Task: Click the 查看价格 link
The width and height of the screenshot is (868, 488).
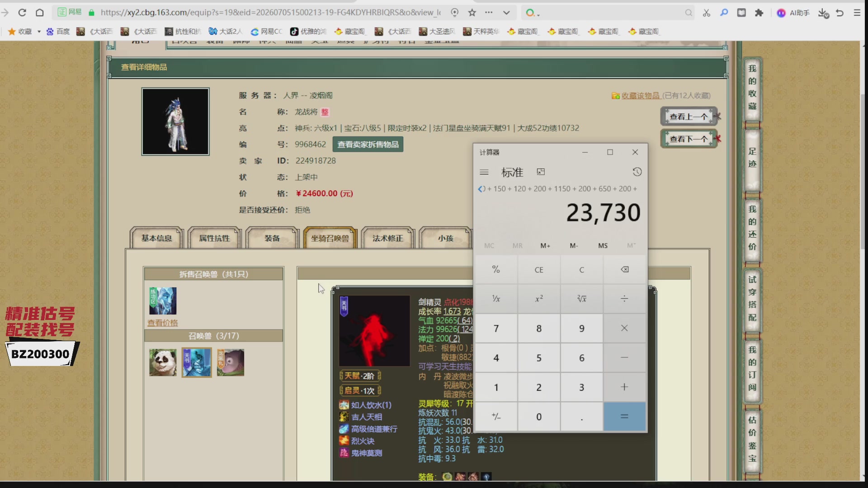Action: pyautogui.click(x=162, y=323)
